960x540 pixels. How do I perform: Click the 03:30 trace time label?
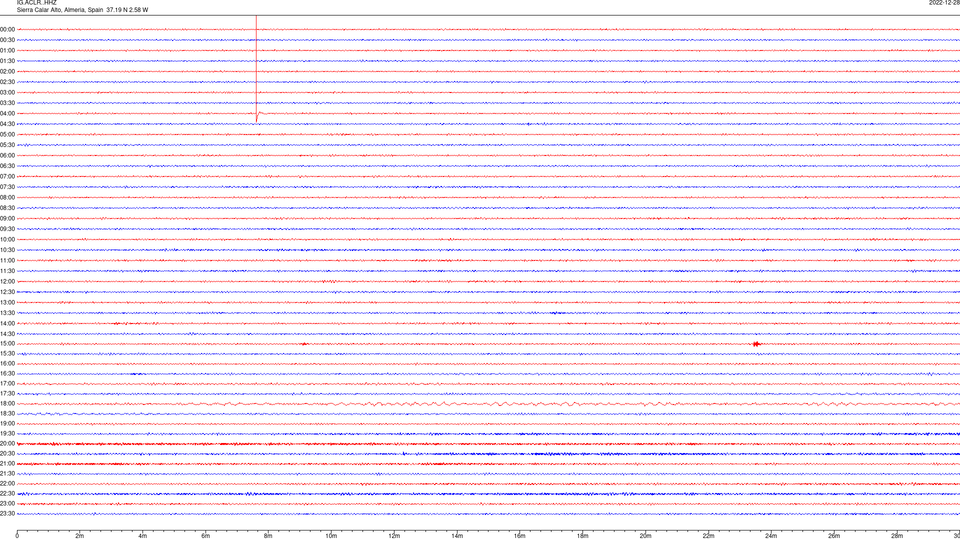point(7,103)
